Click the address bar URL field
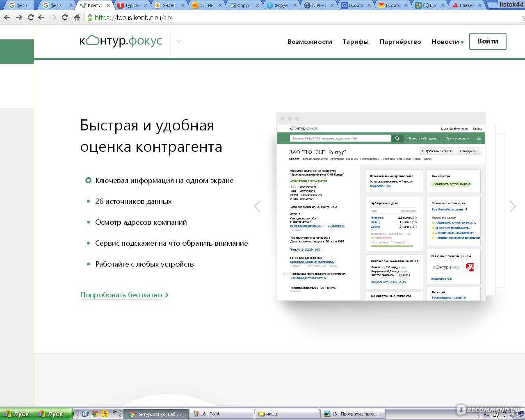 (304, 18)
